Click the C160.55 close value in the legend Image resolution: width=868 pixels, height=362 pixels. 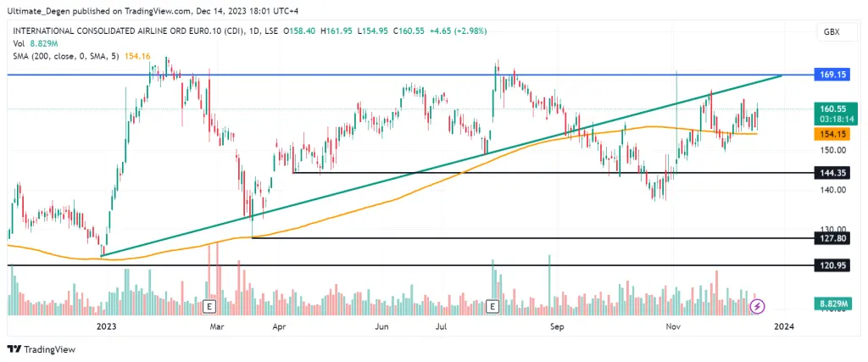tap(409, 31)
